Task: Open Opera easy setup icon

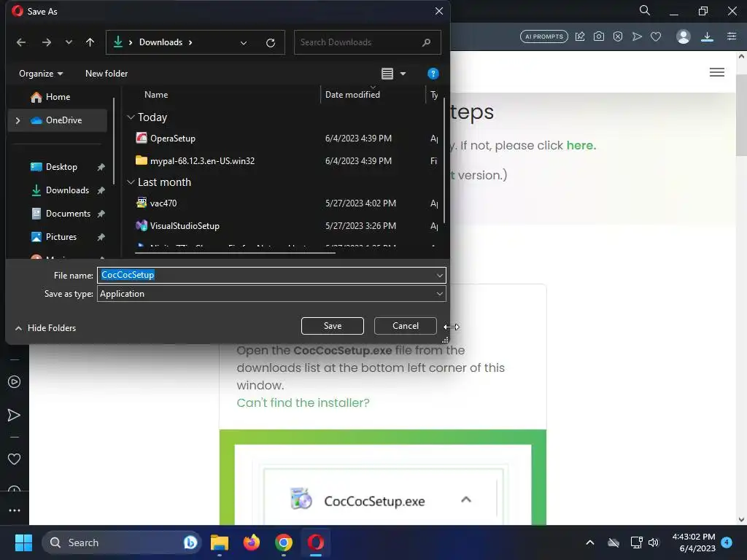Action: (732, 36)
